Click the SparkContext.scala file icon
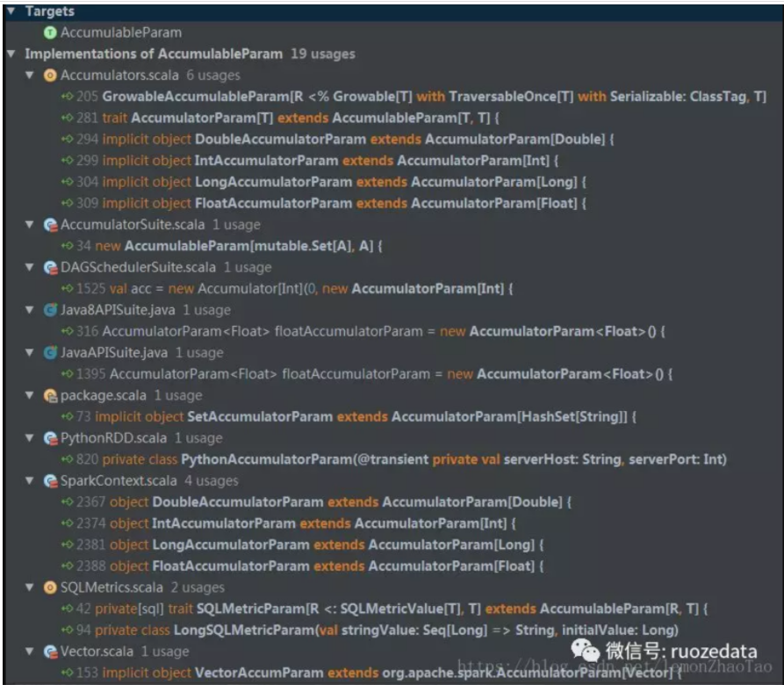784x685 pixels. 50,480
